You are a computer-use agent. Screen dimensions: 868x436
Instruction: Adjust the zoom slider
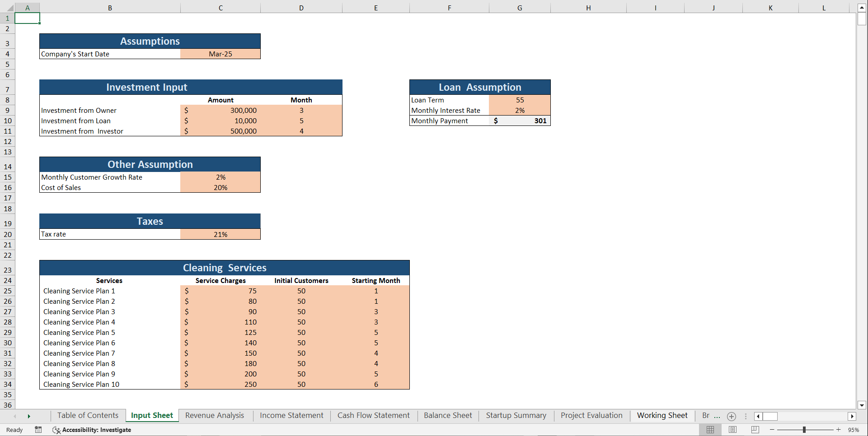[x=805, y=430]
